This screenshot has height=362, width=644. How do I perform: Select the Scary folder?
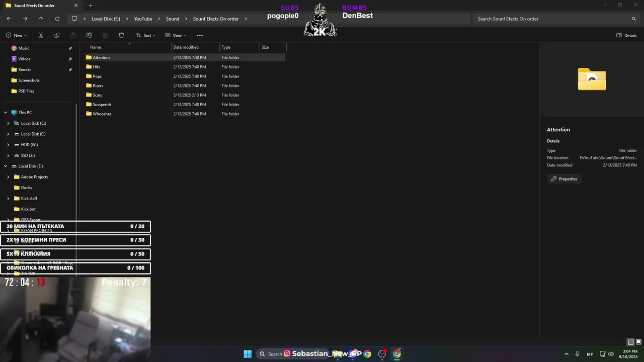(x=97, y=95)
